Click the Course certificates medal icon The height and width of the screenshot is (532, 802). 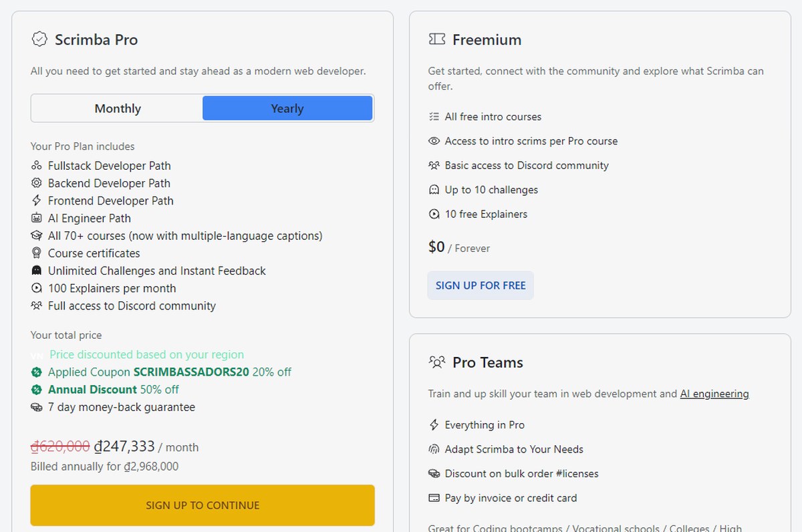click(x=37, y=253)
